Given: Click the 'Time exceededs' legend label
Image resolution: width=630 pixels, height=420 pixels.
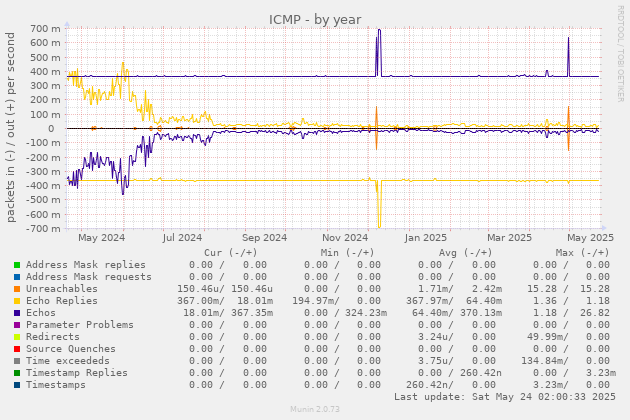Looking at the screenshot, I should coord(68,361).
